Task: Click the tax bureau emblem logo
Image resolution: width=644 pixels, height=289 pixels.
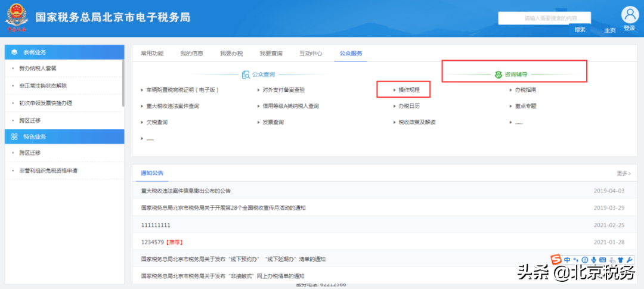Action: pyautogui.click(x=17, y=18)
